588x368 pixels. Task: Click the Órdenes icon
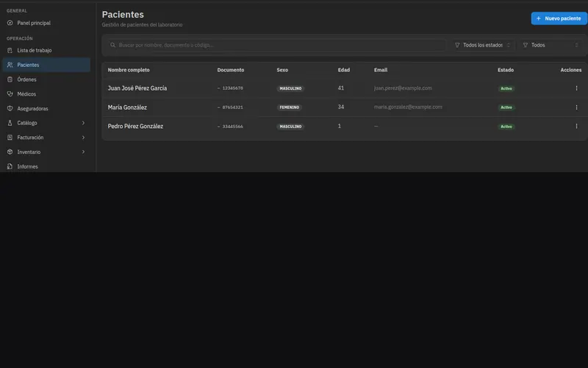tap(10, 79)
